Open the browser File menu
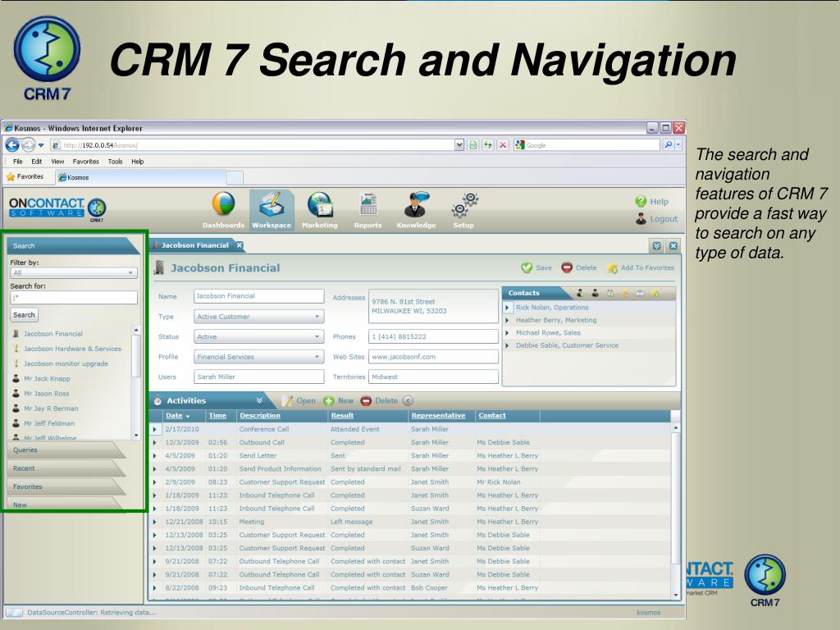The width and height of the screenshot is (840, 630). 18,162
